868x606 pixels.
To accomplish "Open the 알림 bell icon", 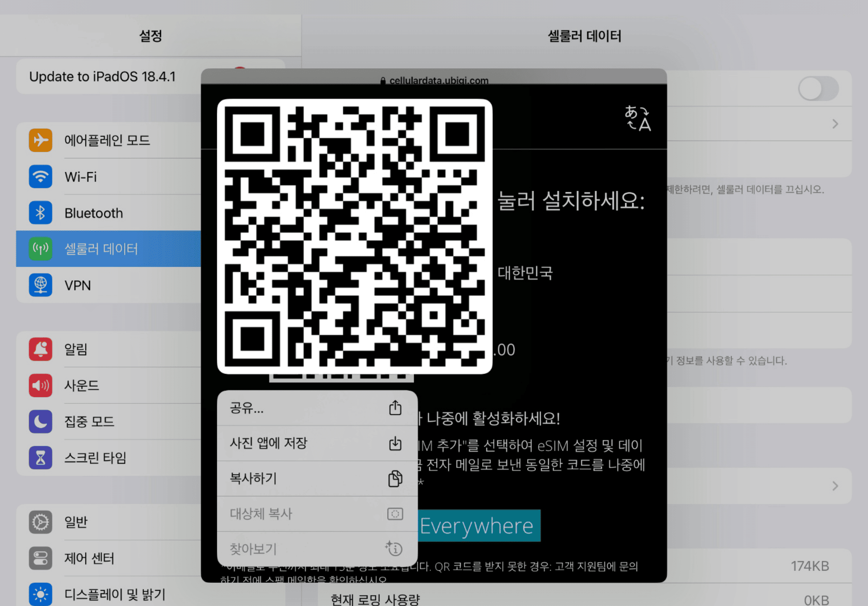I will click(40, 349).
